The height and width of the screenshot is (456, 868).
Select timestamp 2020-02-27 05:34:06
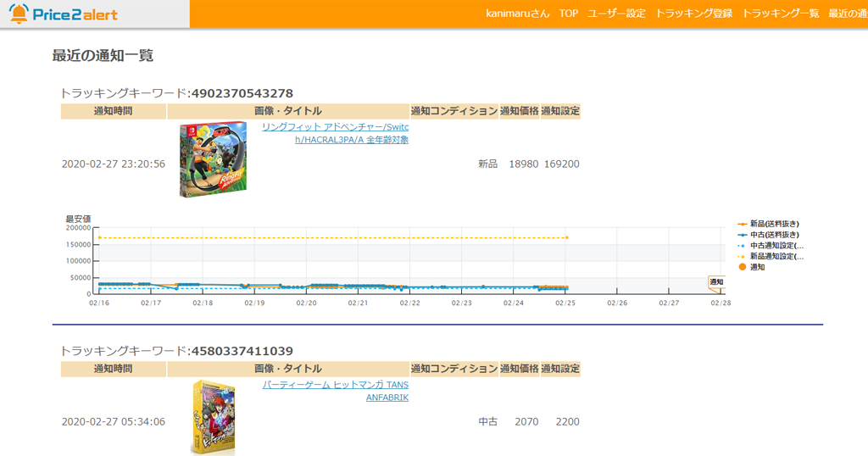[114, 422]
